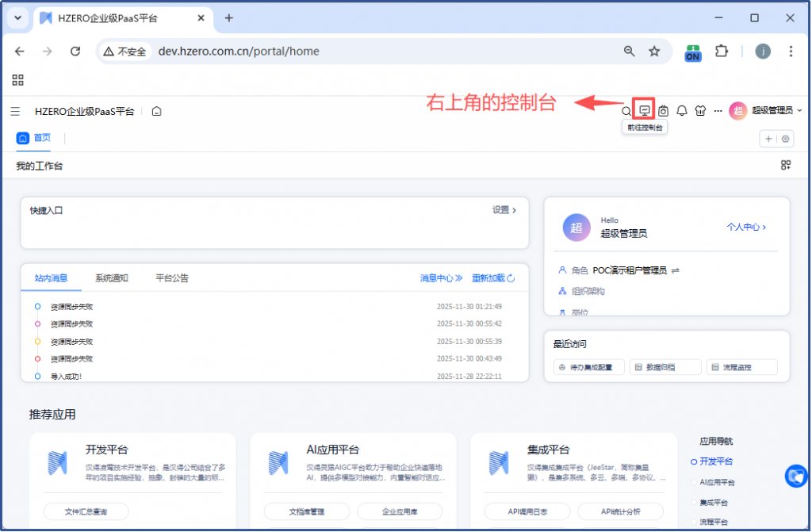Open the 个人中心 link
The width and height of the screenshot is (812, 532).
click(746, 227)
